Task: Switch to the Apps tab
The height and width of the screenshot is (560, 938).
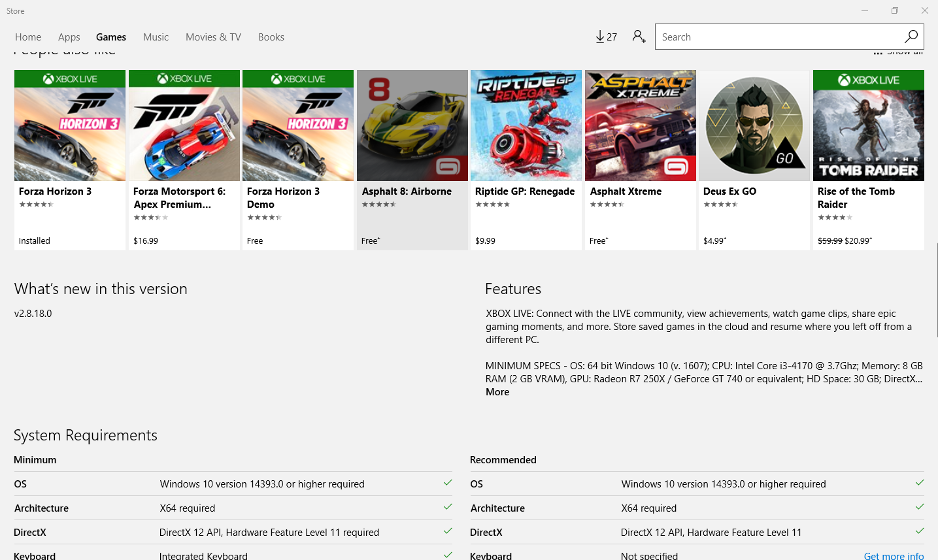Action: [69, 37]
